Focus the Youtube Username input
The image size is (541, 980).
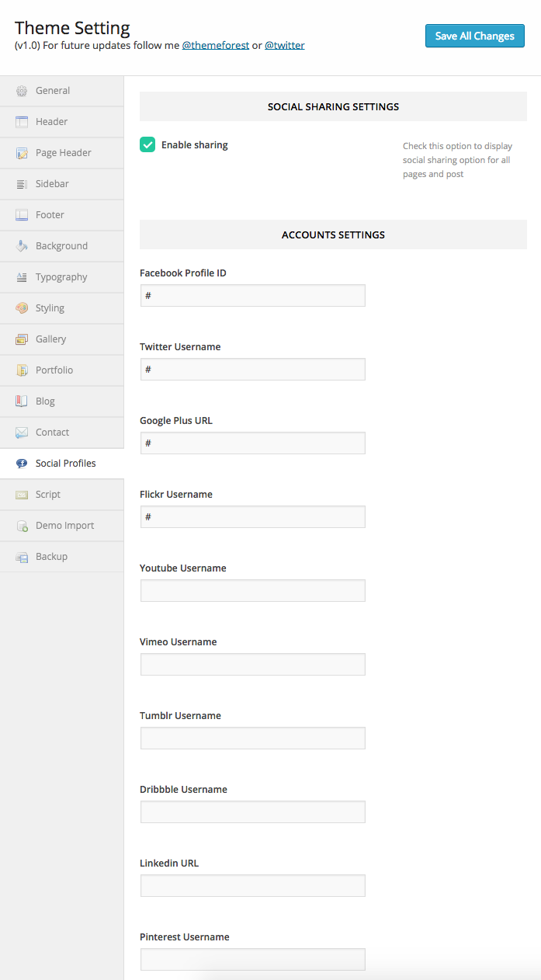(x=252, y=591)
